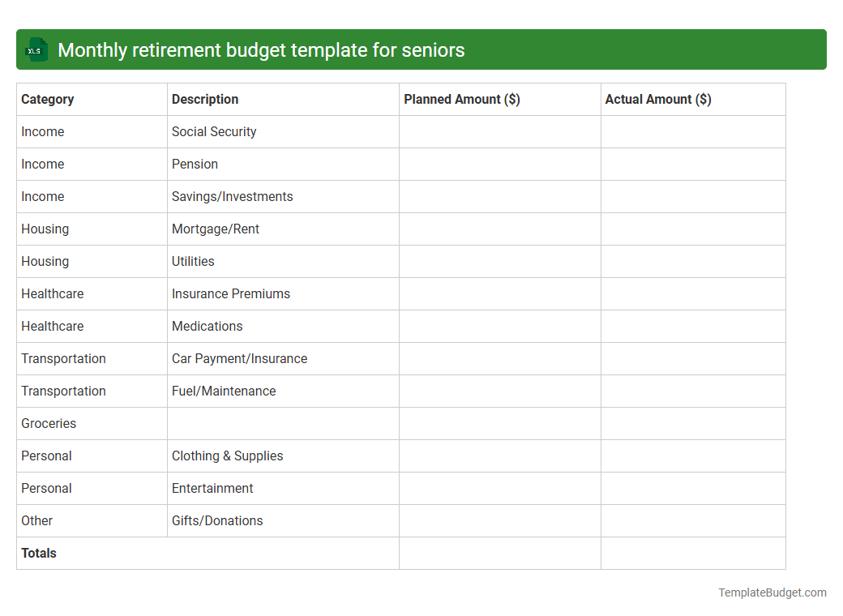This screenshot has height=616, width=843.
Task: Click the Mortgage/Rent description cell
Action: coord(215,229)
